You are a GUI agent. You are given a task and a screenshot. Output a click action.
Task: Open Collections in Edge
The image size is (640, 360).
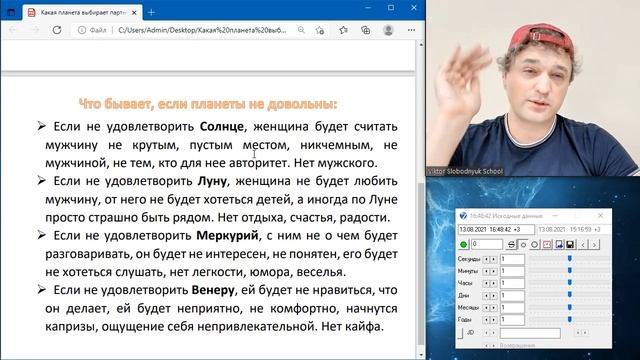pos(366,30)
